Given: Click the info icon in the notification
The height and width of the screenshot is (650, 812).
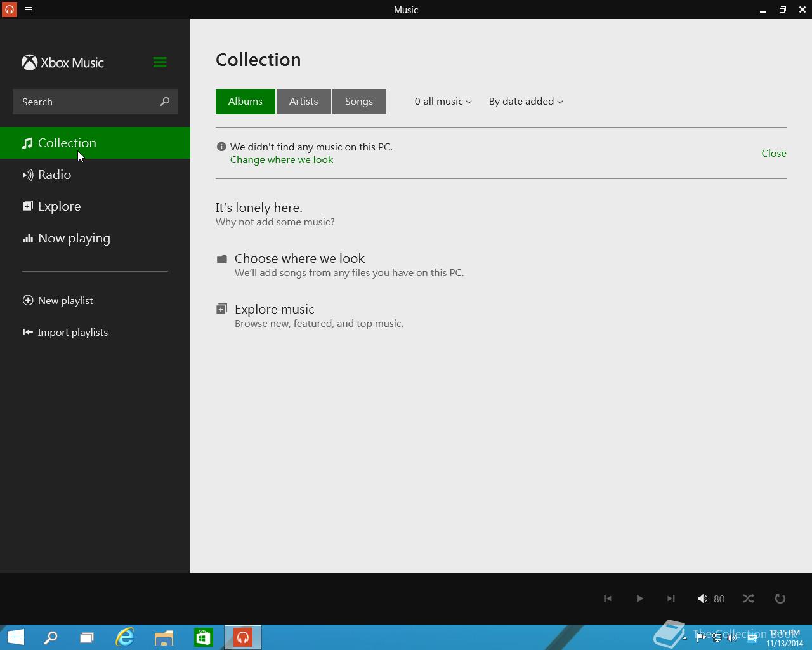Looking at the screenshot, I should click(221, 147).
